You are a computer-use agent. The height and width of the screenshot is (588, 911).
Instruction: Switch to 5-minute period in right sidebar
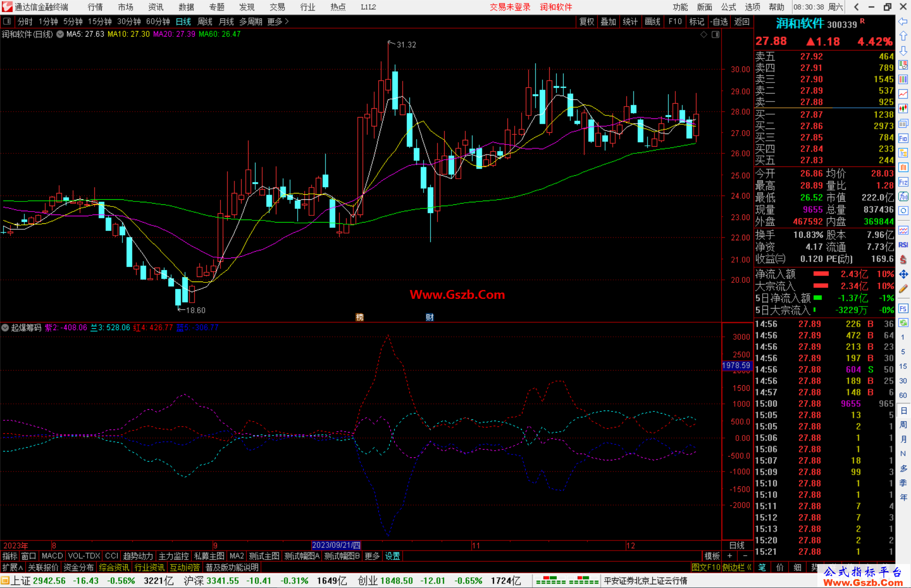coord(903,352)
